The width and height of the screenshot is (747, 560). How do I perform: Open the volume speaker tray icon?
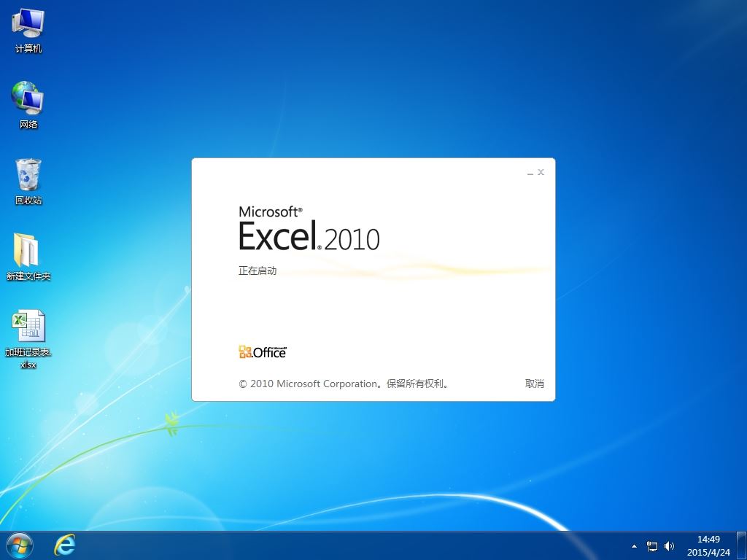coord(670,546)
